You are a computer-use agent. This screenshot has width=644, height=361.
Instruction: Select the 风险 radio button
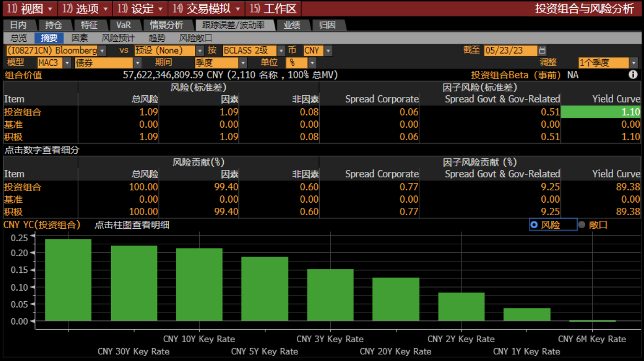(534, 225)
